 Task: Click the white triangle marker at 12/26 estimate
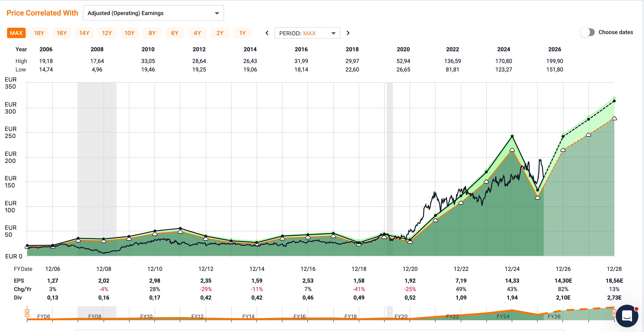[563, 150]
